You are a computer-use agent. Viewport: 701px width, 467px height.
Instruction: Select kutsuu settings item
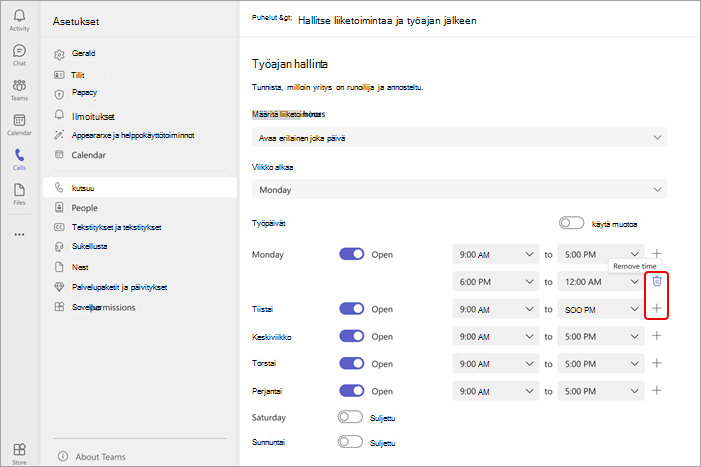[140, 188]
